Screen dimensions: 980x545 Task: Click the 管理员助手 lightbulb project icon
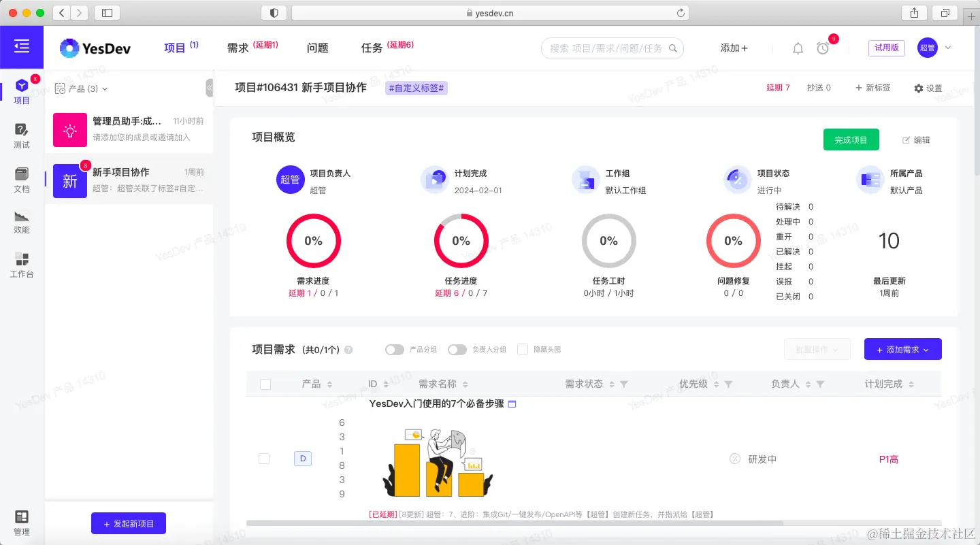(x=70, y=130)
